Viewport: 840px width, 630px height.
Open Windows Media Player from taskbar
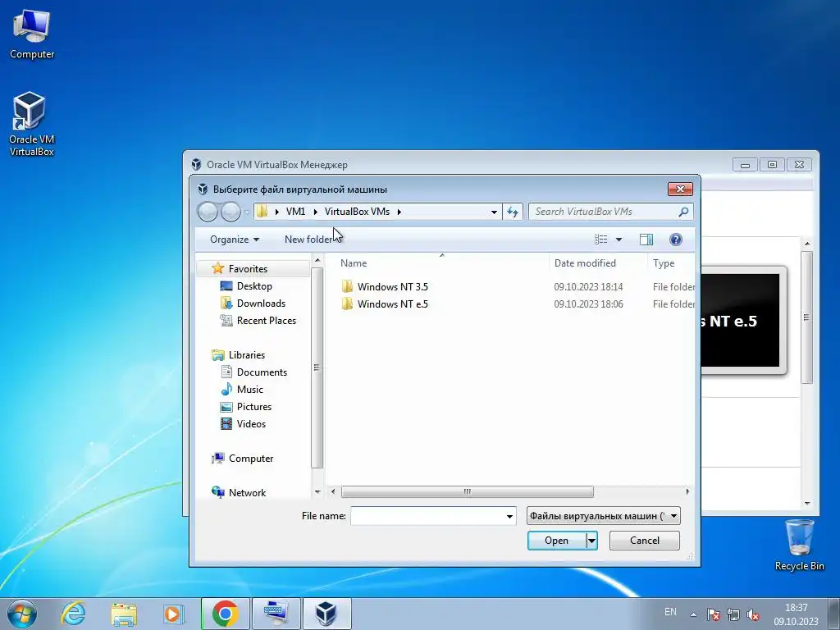(x=174, y=614)
